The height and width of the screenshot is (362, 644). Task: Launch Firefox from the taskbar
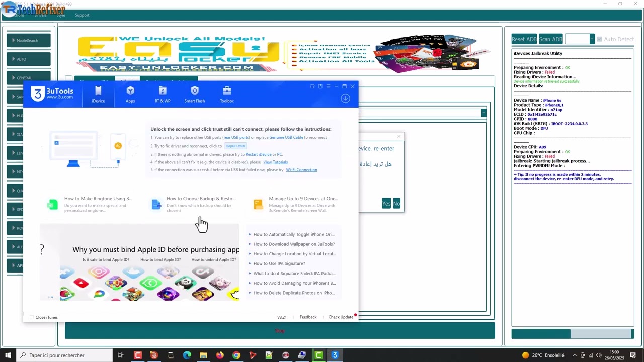220,355
